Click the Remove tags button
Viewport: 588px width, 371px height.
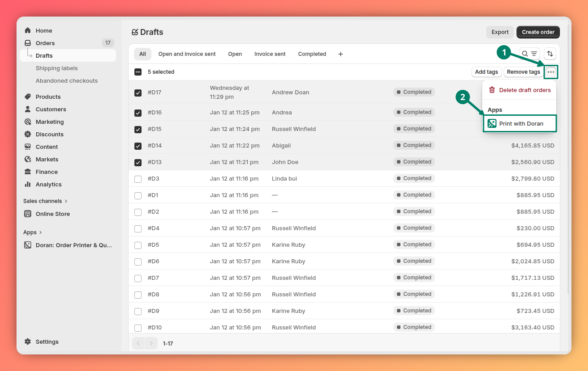[x=523, y=72]
